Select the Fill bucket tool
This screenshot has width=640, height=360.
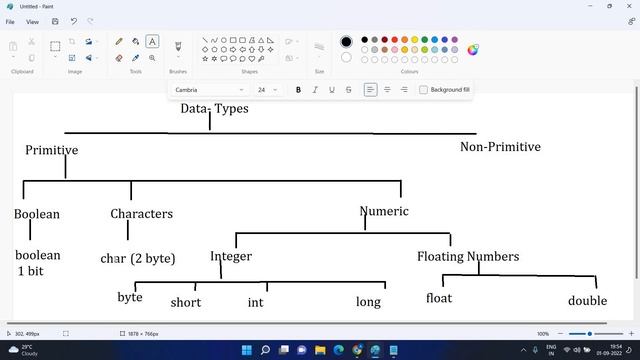136,42
